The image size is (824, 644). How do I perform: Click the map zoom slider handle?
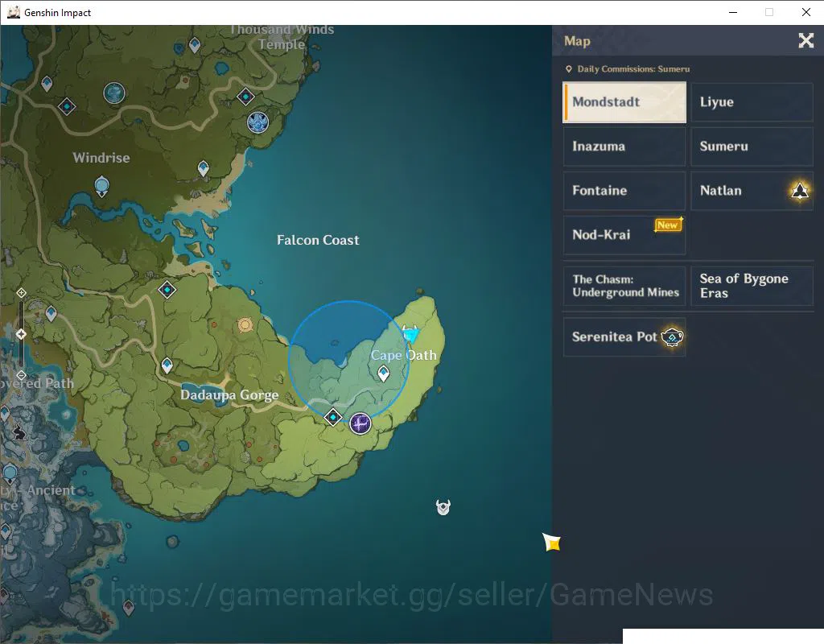point(21,334)
